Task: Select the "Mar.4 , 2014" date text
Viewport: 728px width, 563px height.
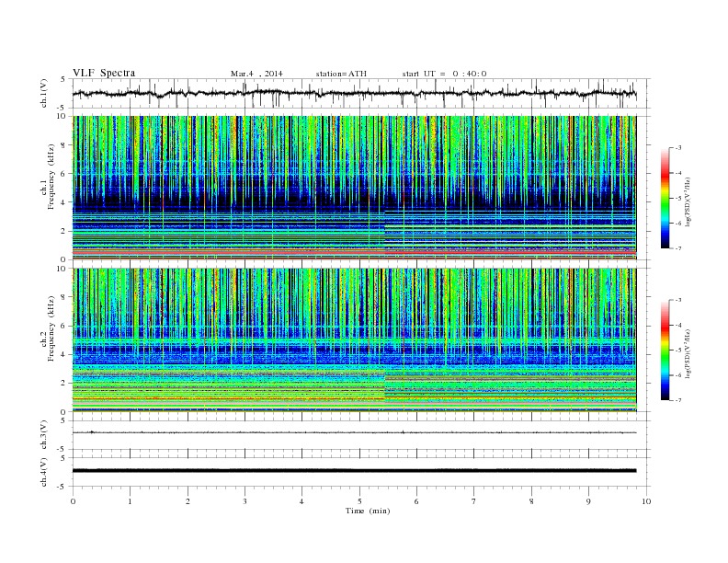Action: [256, 74]
